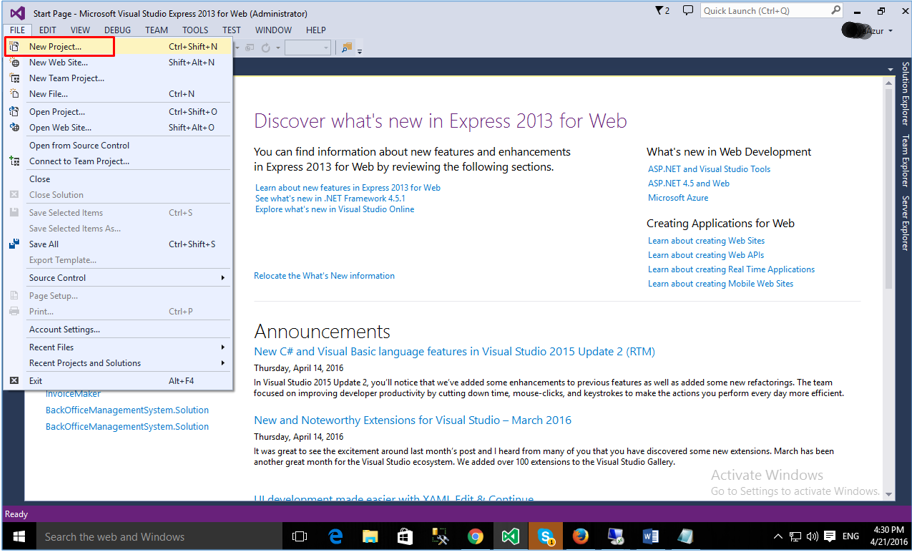
Task: Open Account Settings... from File menu
Action: [x=117, y=329]
